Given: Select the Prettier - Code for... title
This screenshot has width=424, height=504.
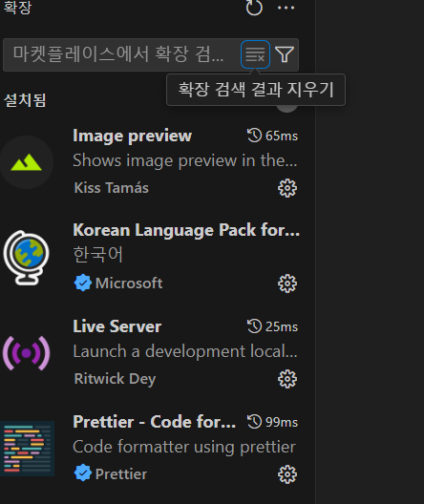Looking at the screenshot, I should pos(154,422).
